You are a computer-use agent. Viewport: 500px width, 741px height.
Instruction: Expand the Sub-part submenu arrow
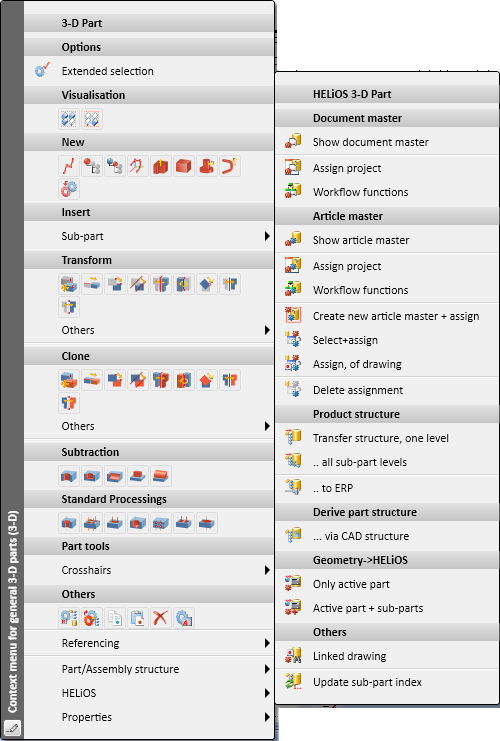(x=267, y=236)
